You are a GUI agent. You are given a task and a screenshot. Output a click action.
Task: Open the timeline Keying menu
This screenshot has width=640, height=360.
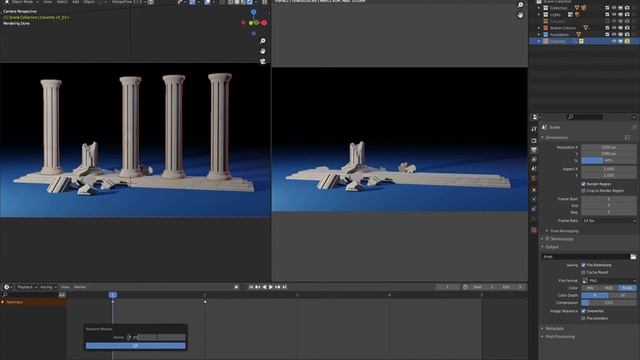point(48,287)
